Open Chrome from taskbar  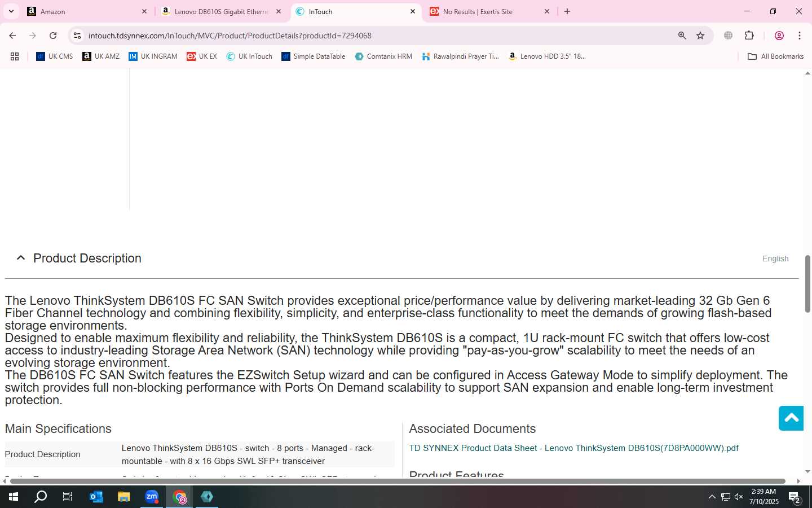[179, 497]
